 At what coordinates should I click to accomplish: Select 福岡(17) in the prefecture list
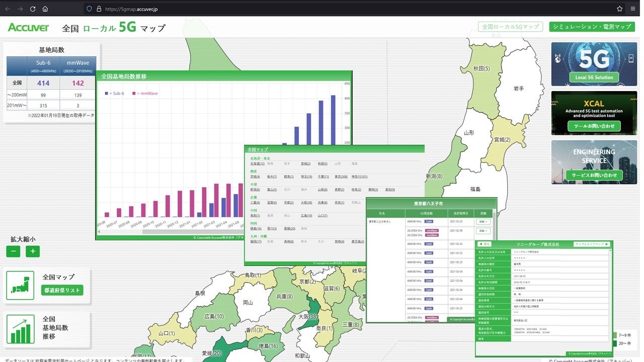coord(256,242)
